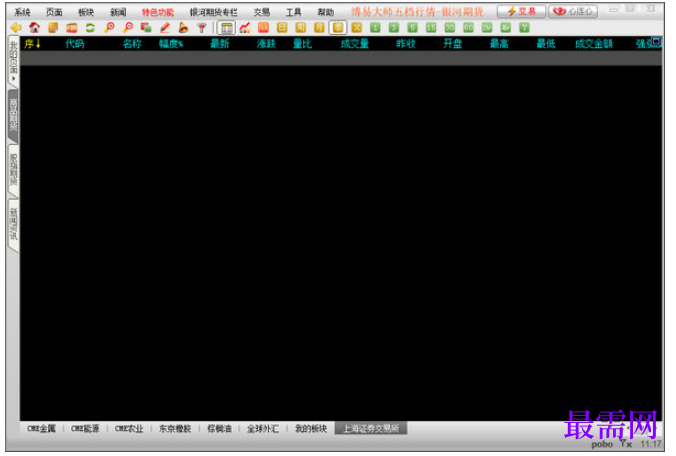Switch to the CME金属 bottom tab
The height and width of the screenshot is (456, 676).
[x=41, y=428]
